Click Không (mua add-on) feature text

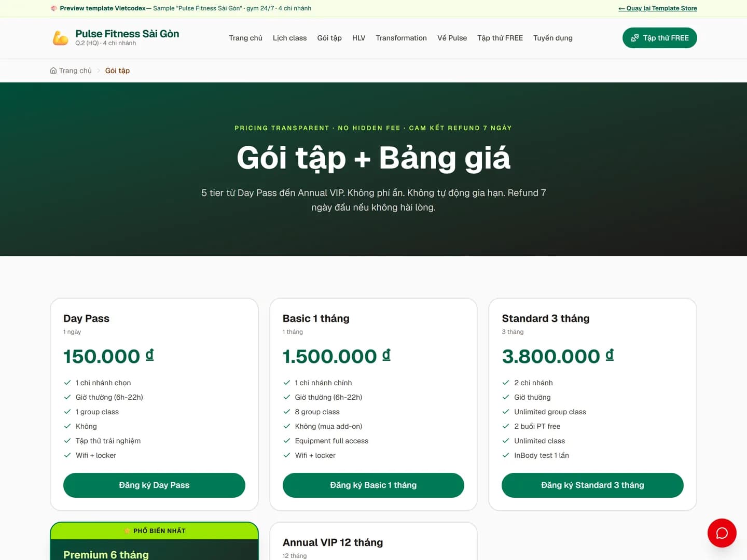click(329, 426)
